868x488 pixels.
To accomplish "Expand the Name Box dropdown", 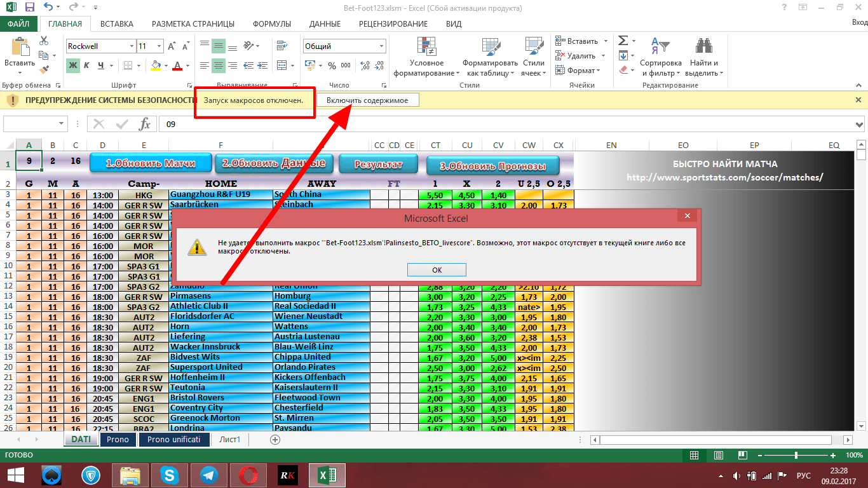I will pos(62,124).
